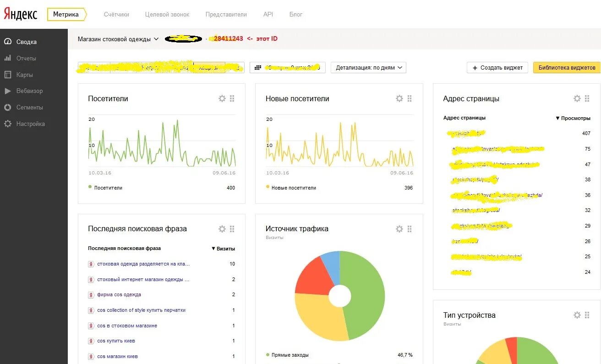Open Блог in top navigation
The height and width of the screenshot is (364, 601).
pyautogui.click(x=296, y=14)
